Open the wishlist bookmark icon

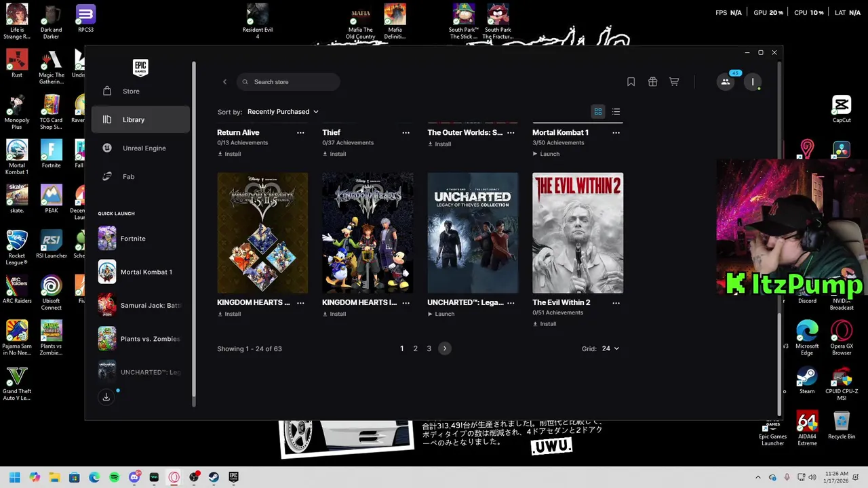tap(631, 82)
